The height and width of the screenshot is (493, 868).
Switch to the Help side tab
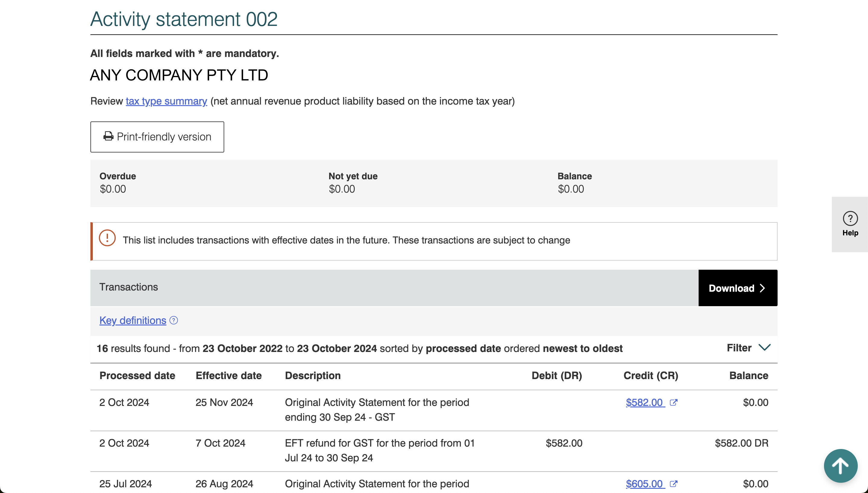pyautogui.click(x=851, y=225)
